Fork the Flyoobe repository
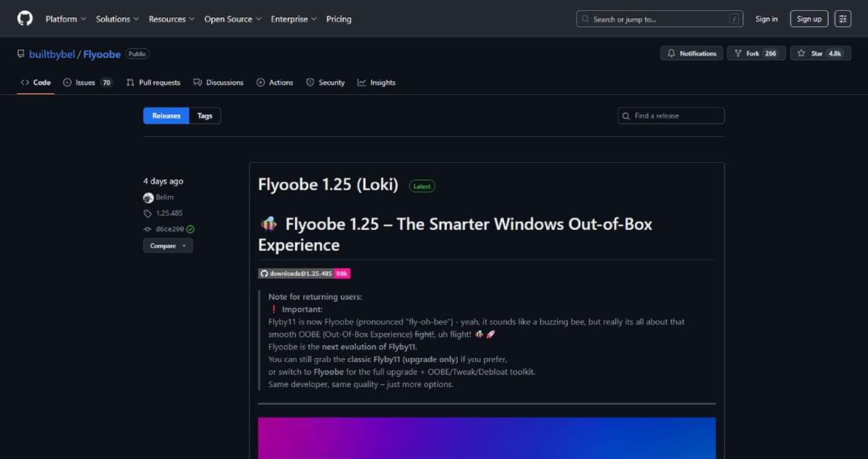 click(x=756, y=53)
